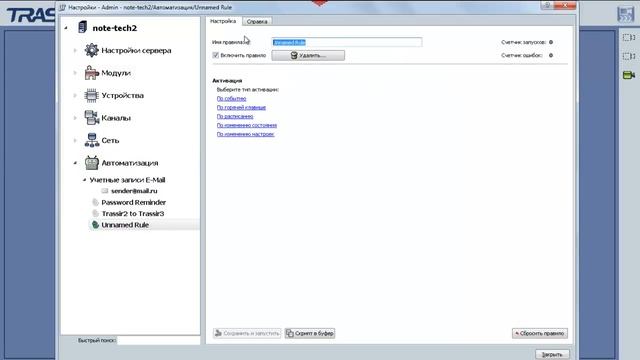The image size is (640, 360).
Task: Click the help question-mark title bar button
Action: [x=547, y=5]
